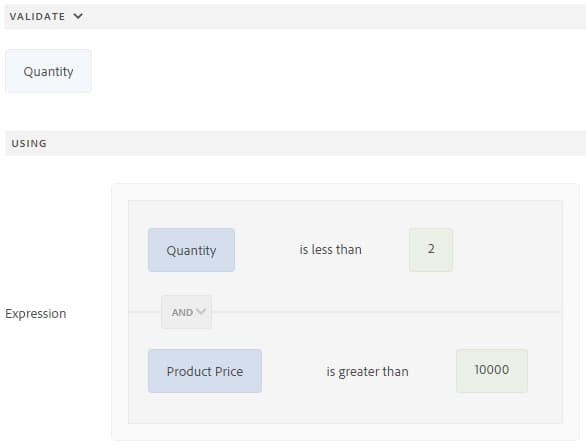This screenshot has width=586, height=448.
Task: Click the expression container's outer border area
Action: point(120,312)
